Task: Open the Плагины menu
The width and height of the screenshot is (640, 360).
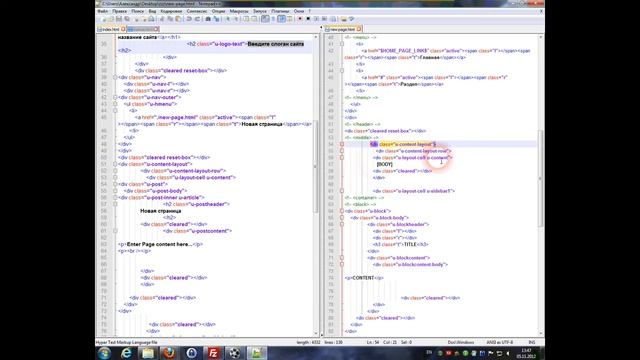Action: [x=280, y=11]
